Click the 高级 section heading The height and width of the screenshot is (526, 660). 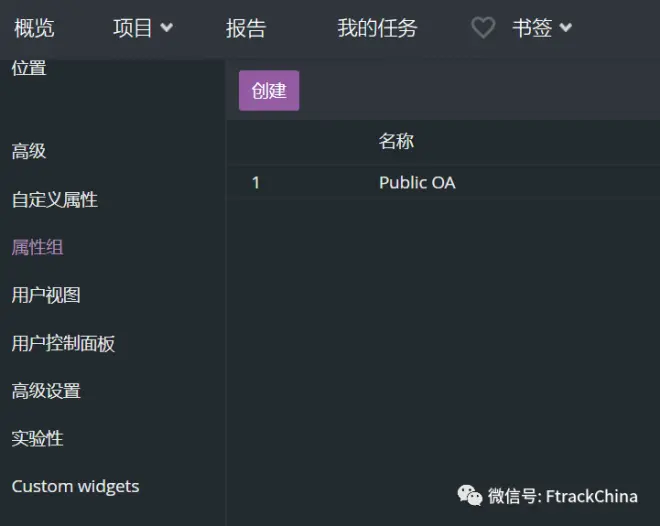tap(29, 151)
